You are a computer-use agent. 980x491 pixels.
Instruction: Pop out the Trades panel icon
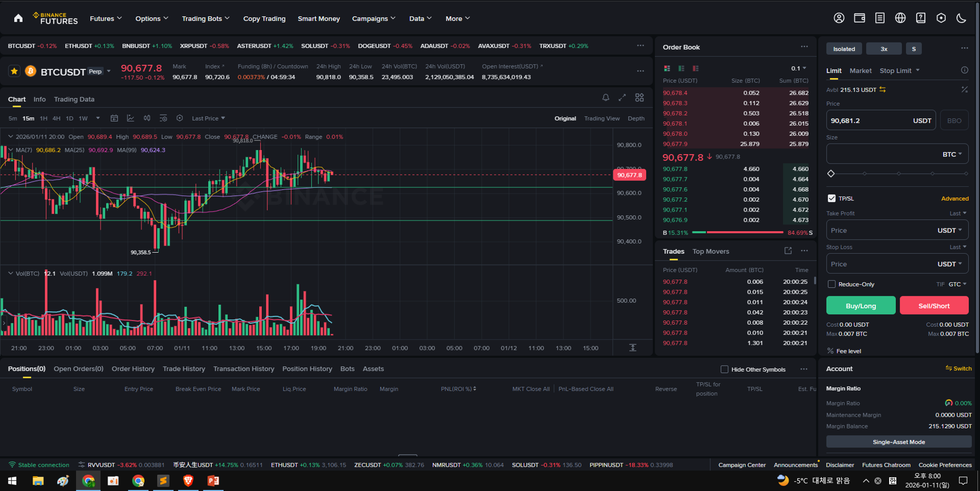click(x=788, y=251)
